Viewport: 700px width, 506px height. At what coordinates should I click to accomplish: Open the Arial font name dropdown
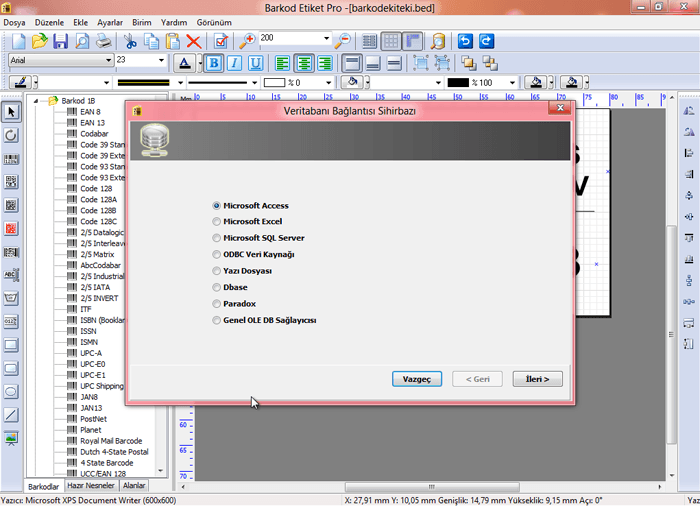108,60
